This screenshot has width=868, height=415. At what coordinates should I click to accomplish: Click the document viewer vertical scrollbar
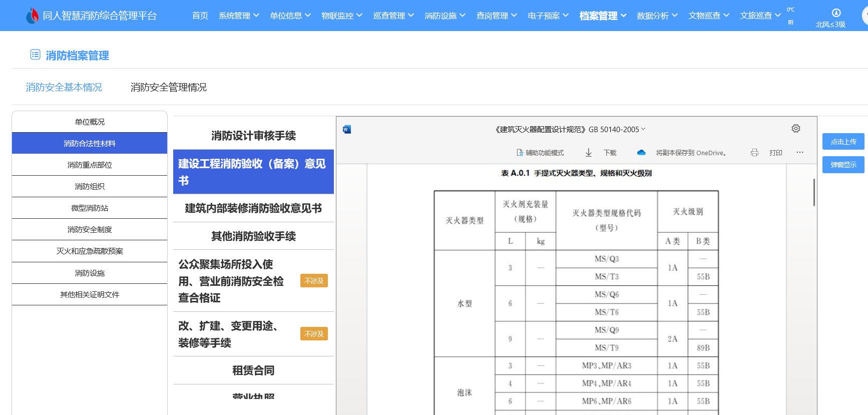click(814, 192)
